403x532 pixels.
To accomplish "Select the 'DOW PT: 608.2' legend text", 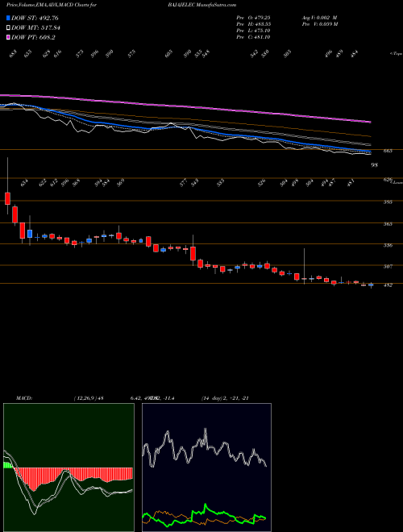I will (33, 37).
